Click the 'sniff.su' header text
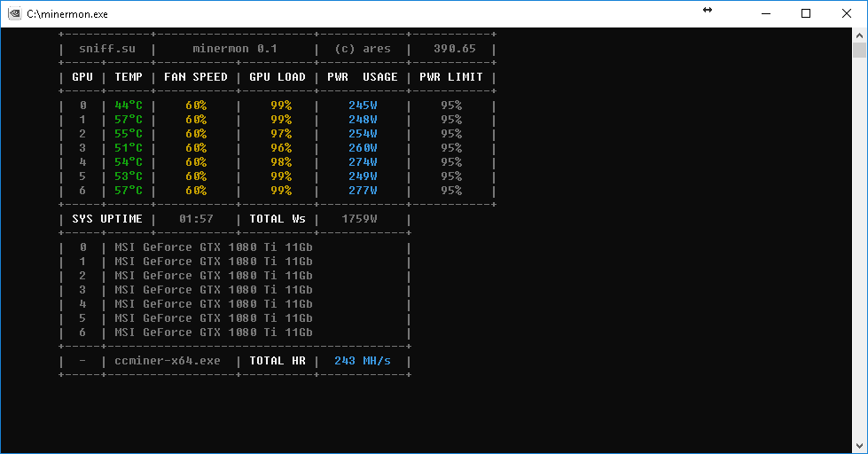 pyautogui.click(x=107, y=49)
